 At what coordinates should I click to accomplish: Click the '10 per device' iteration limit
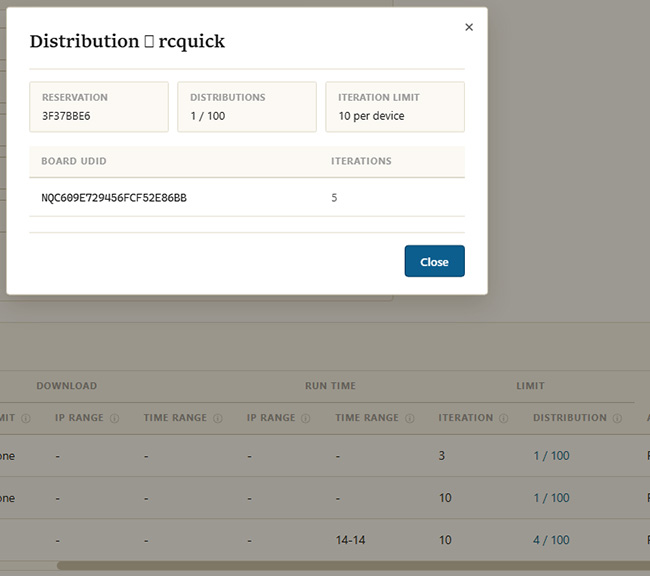tap(371, 116)
